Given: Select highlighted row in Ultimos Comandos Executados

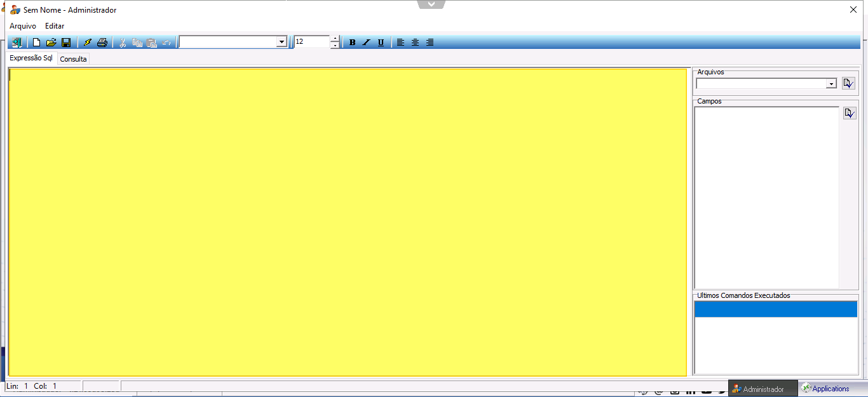Looking at the screenshot, I should (x=775, y=309).
